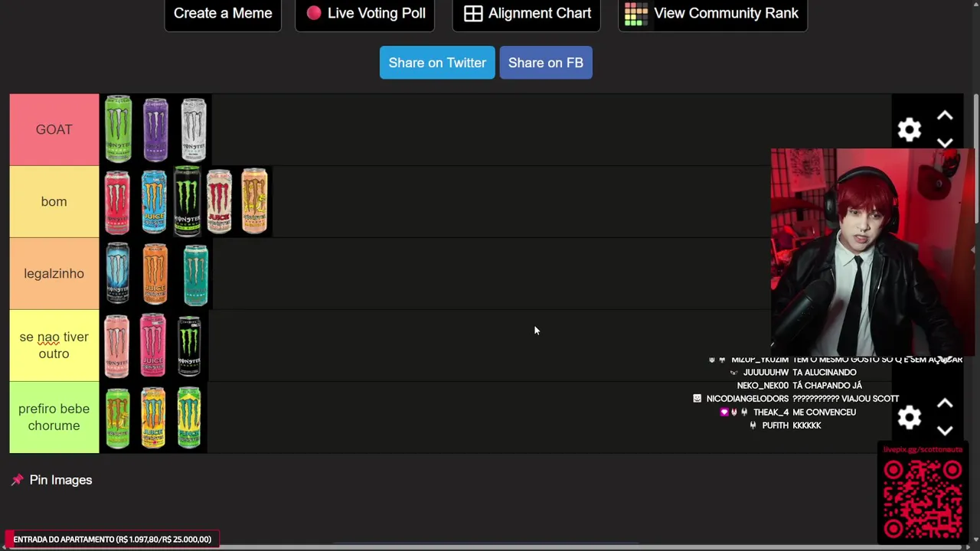Open the Alignment Chart view
Viewport: 980px width, 551px height.
527,14
